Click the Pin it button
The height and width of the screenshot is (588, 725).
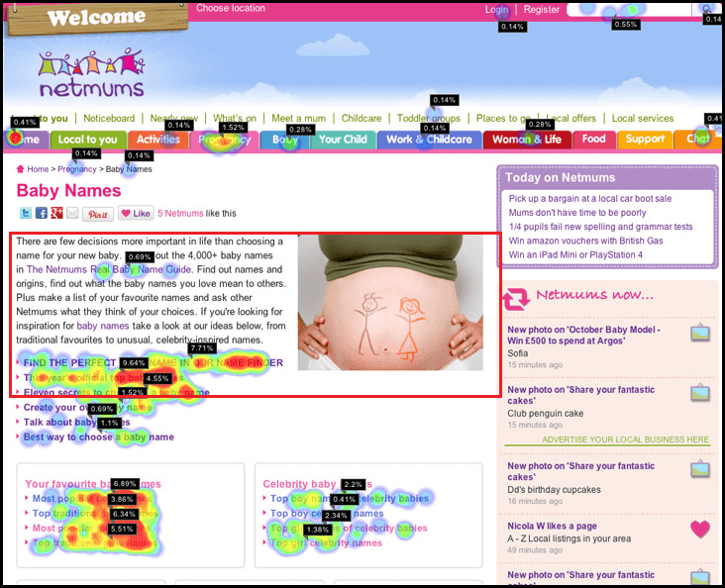pyautogui.click(x=98, y=214)
